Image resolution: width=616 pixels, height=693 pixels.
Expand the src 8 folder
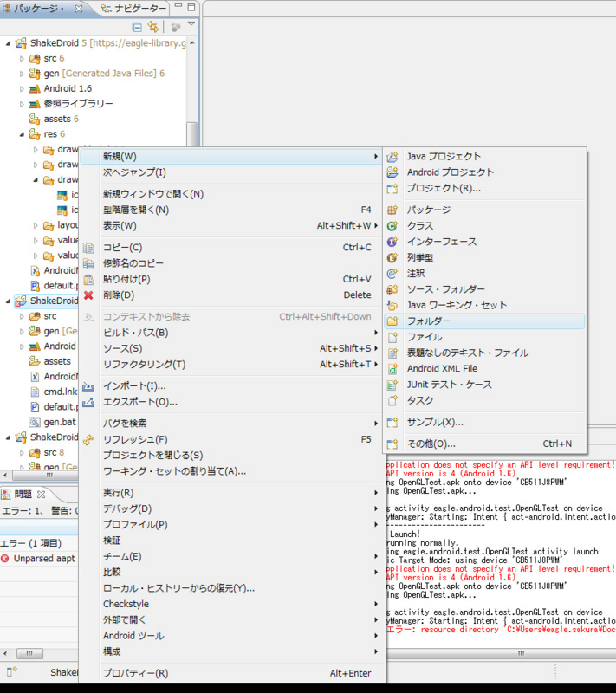pos(22,452)
